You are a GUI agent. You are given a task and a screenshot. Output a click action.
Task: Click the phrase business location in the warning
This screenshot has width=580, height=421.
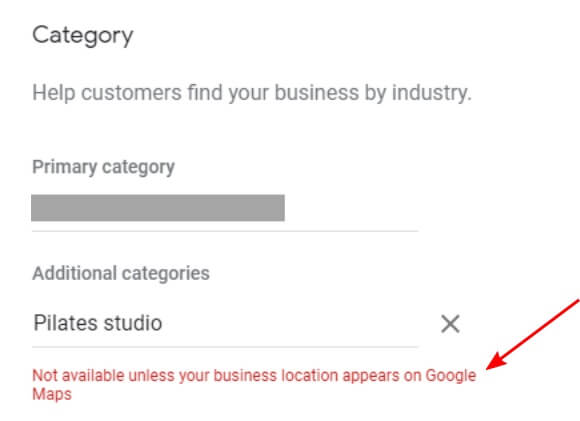coord(276,375)
